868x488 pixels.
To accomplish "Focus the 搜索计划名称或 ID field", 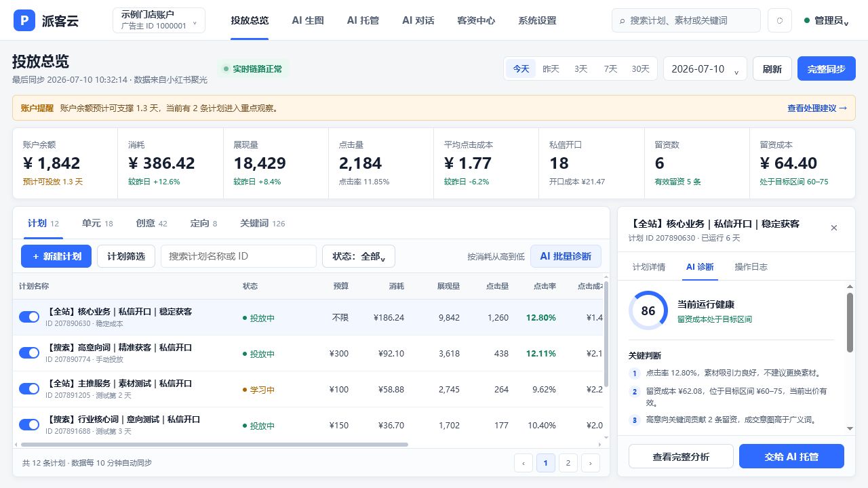I will coord(239,256).
